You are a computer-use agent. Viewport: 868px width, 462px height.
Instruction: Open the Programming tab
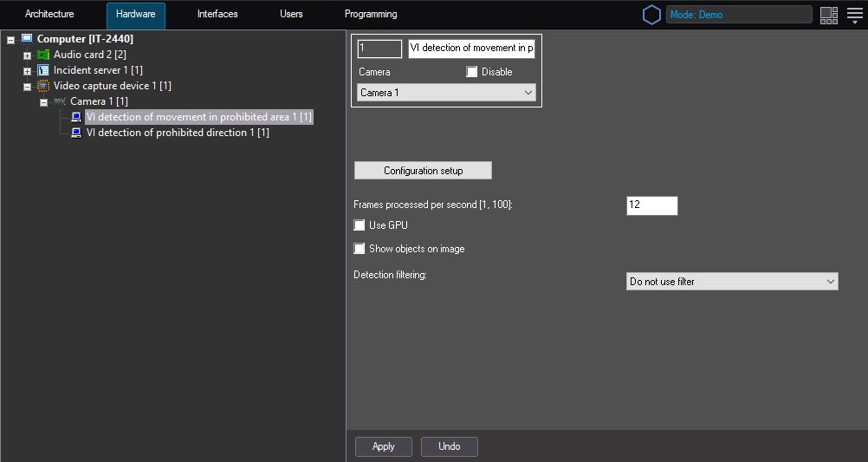(x=371, y=15)
